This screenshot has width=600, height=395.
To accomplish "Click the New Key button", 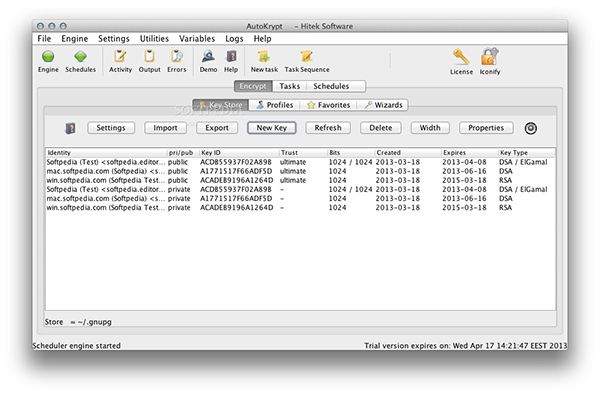I will click(272, 128).
